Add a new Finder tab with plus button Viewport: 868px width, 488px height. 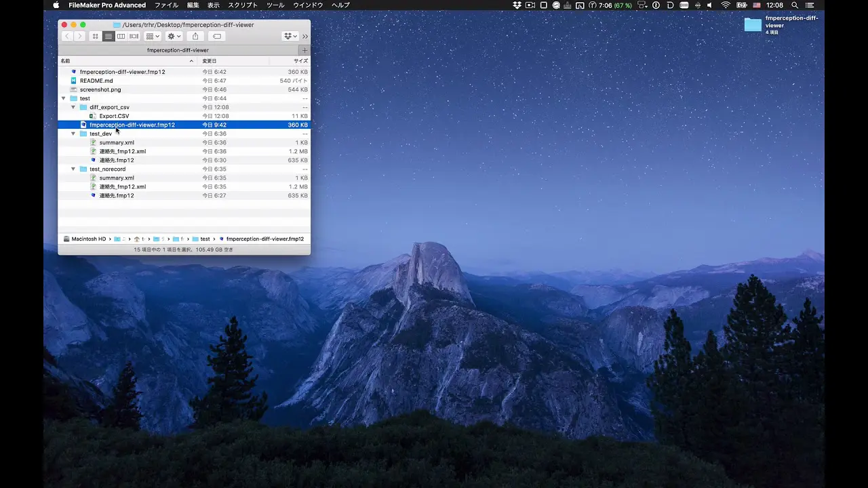(x=304, y=50)
